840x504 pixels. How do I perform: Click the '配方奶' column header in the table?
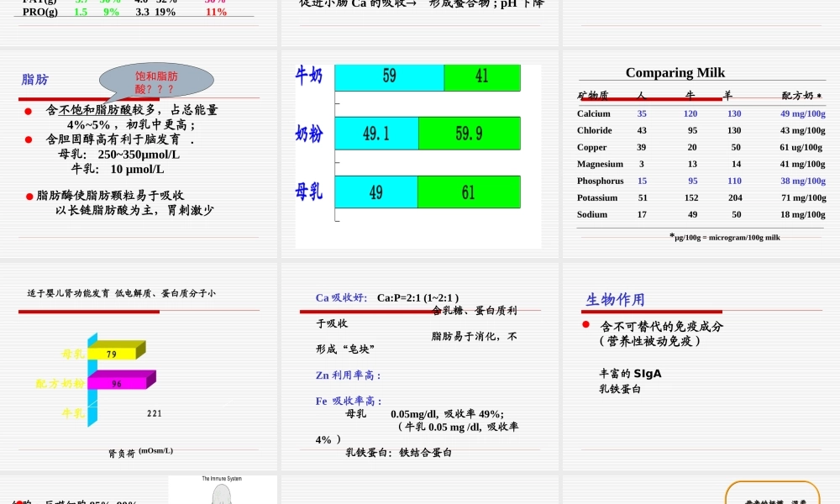[x=801, y=97]
